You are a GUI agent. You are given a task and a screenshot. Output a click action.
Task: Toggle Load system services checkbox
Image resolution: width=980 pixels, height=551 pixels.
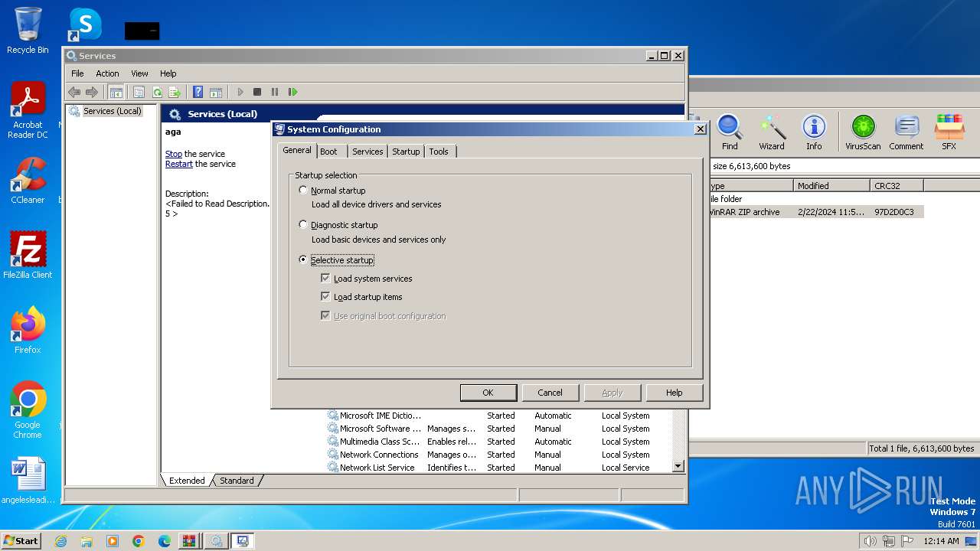(325, 279)
